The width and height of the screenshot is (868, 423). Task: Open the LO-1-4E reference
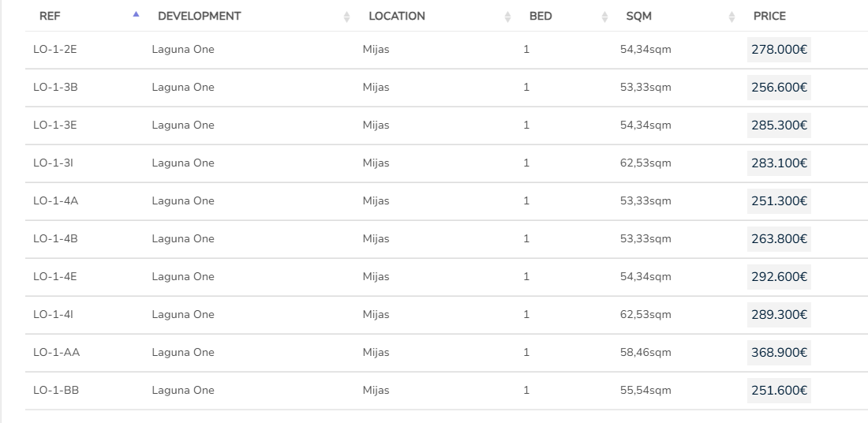click(54, 277)
